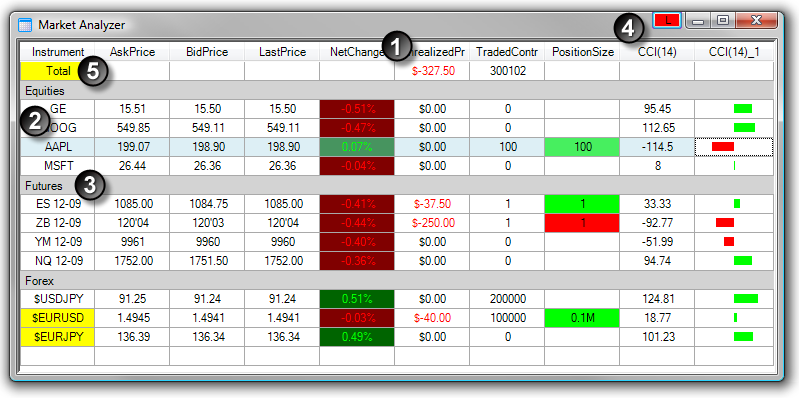This screenshot has height=398, width=799.
Task: Click the Forex group row
Action: 397,281
